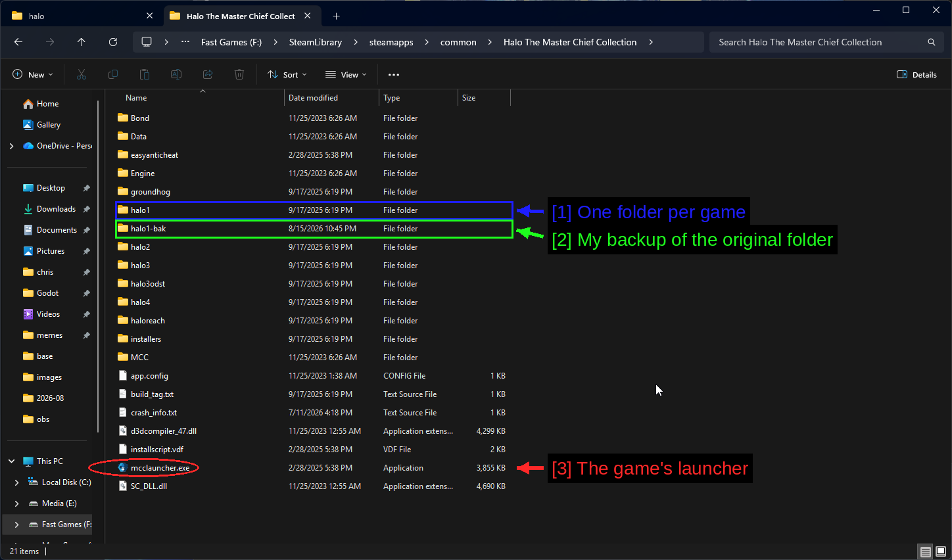952x560 pixels.
Task: Sort by the Date modified column
Action: tap(331, 98)
